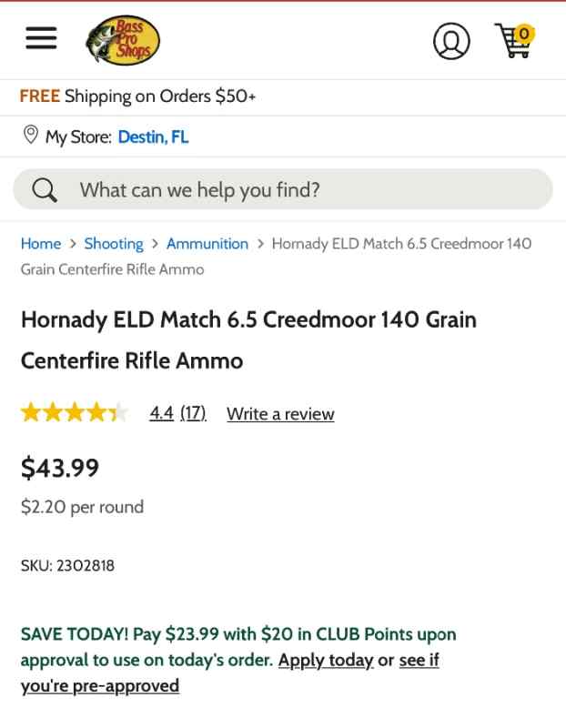Navigate to Ammunition breadcrumb
Screen dimensions: 566x728
(207, 244)
